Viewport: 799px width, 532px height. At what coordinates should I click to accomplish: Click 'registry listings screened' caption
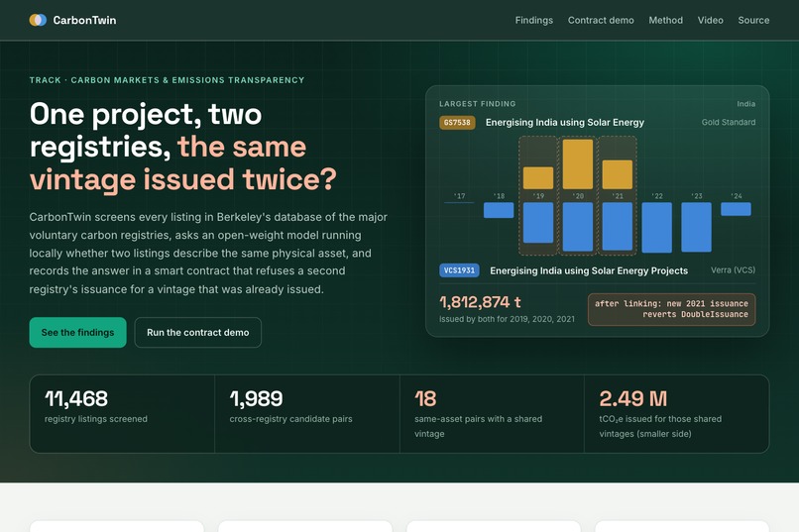[96, 419]
